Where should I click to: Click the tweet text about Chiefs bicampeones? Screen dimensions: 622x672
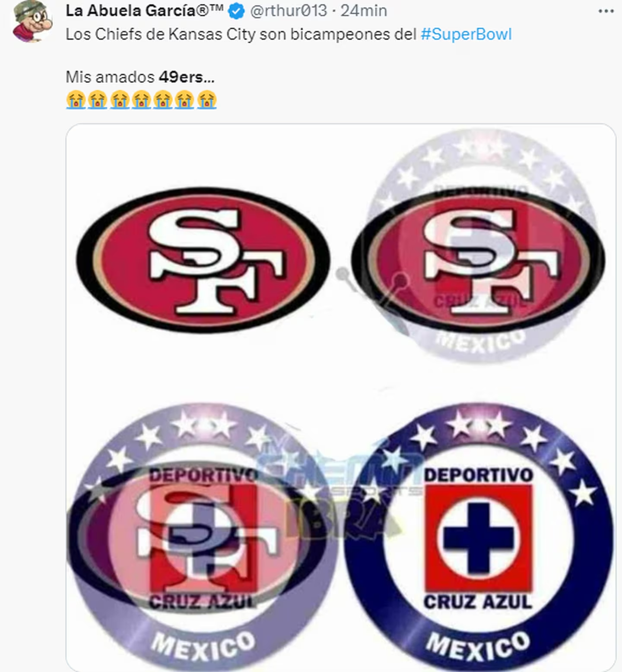coord(289,34)
